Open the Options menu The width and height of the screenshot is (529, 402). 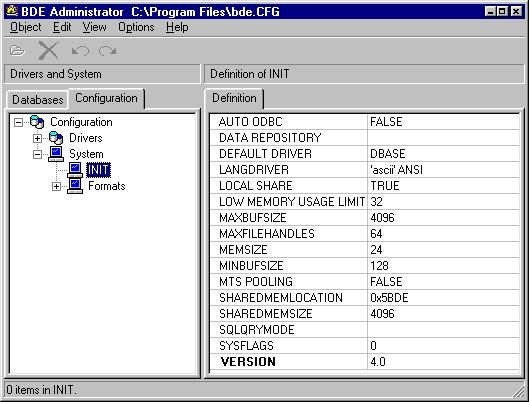click(x=136, y=27)
